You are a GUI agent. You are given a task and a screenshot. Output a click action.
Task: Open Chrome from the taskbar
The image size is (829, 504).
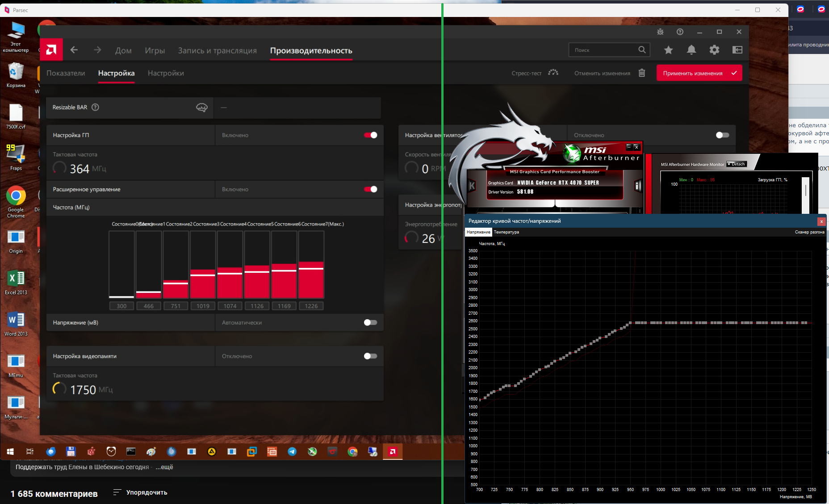pyautogui.click(x=352, y=452)
